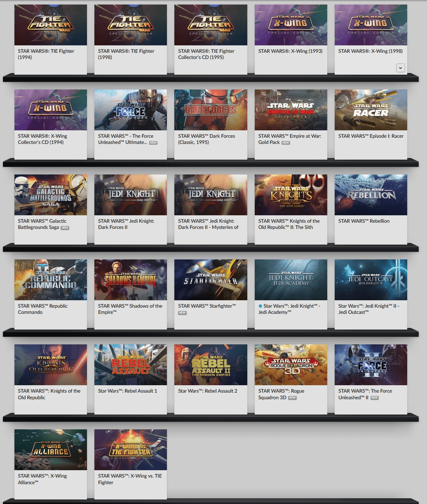Click title 'STAR WARS™: X-Wing Alliance™'

(42, 479)
